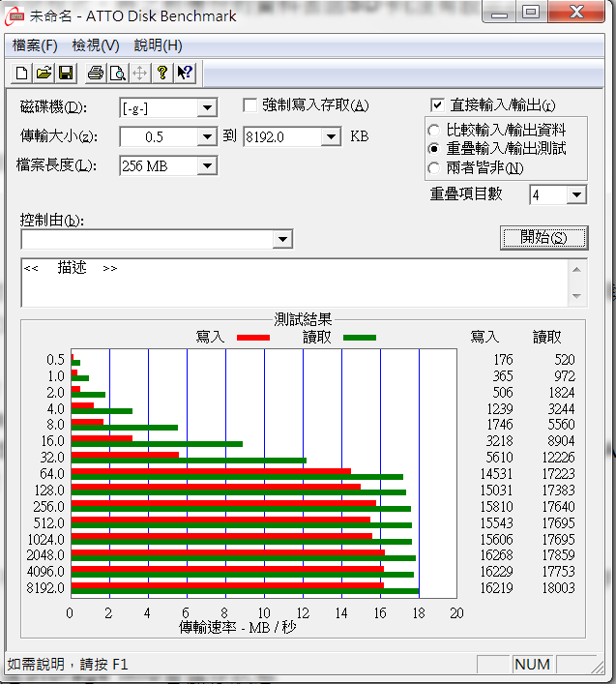Screen dimensions: 616x684
Task: Click the New file toolbar icon
Action: 22,73
